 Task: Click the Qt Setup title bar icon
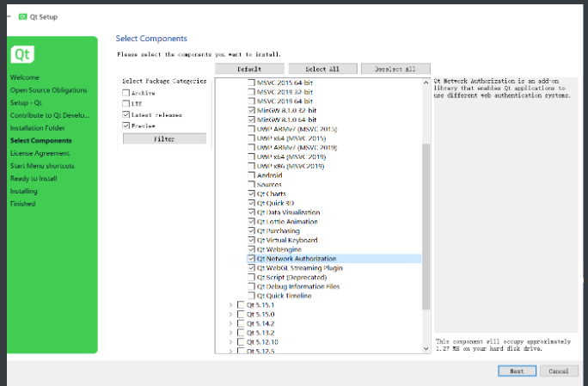pos(23,17)
